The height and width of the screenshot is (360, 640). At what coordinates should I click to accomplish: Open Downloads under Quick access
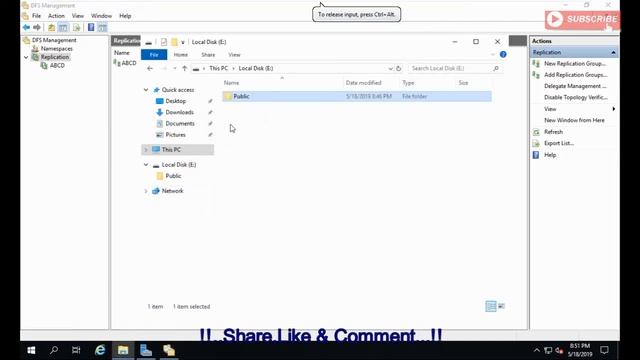click(x=180, y=112)
